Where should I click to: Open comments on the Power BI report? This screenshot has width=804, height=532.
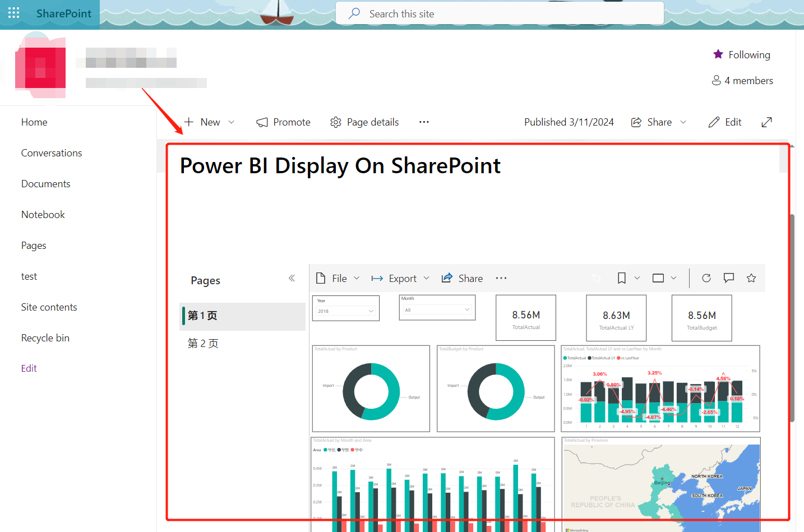tap(728, 277)
